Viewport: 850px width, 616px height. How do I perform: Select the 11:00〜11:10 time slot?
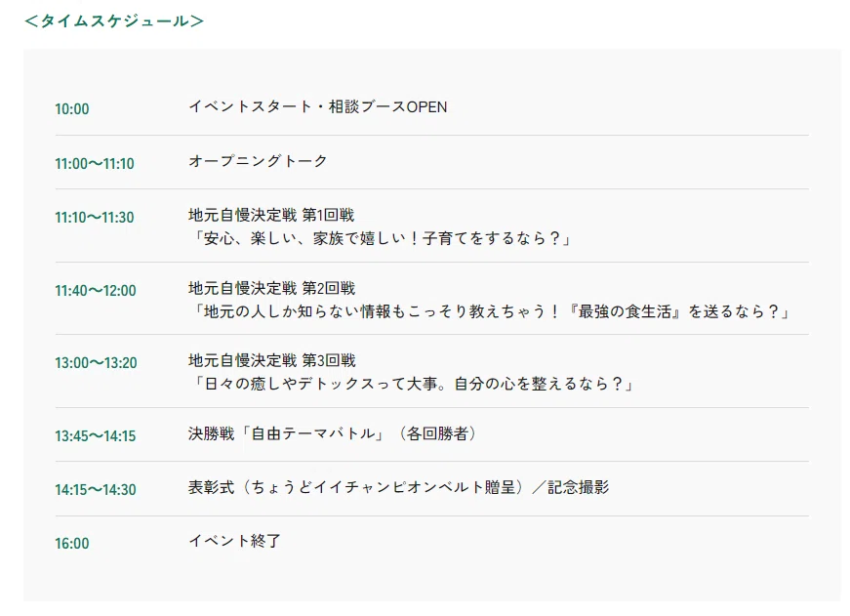[x=95, y=163]
